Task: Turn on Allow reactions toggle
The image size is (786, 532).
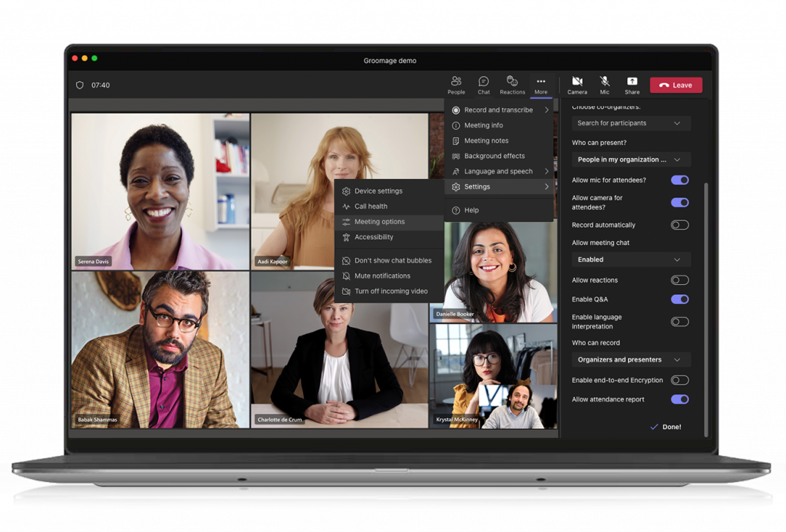Action: (679, 280)
